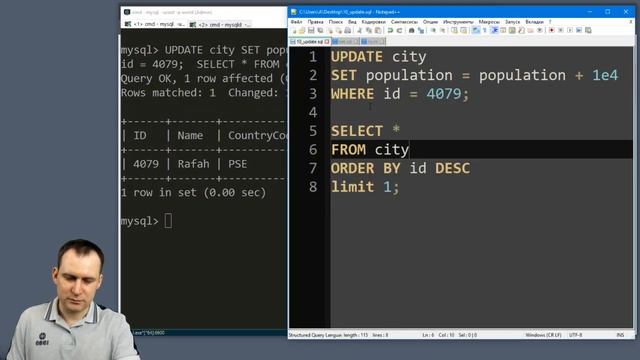This screenshot has width=640, height=360.
Task: Toggle Show all characters pilcrow icon
Action: (x=485, y=30)
